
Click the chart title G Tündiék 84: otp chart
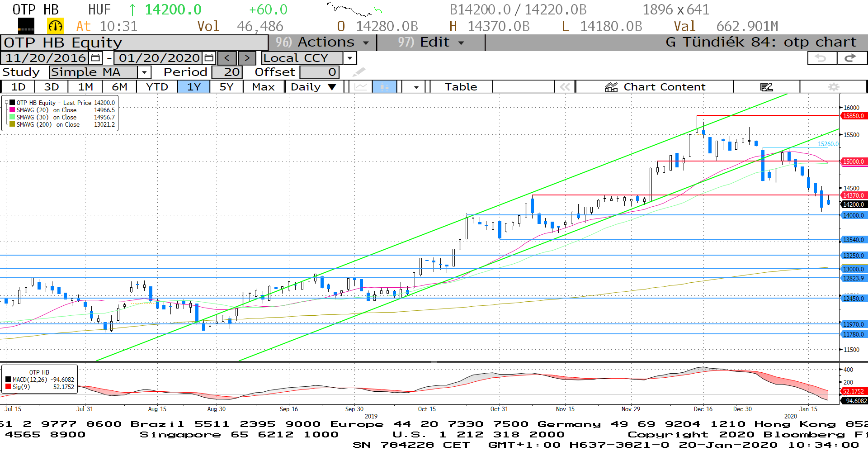click(x=761, y=42)
